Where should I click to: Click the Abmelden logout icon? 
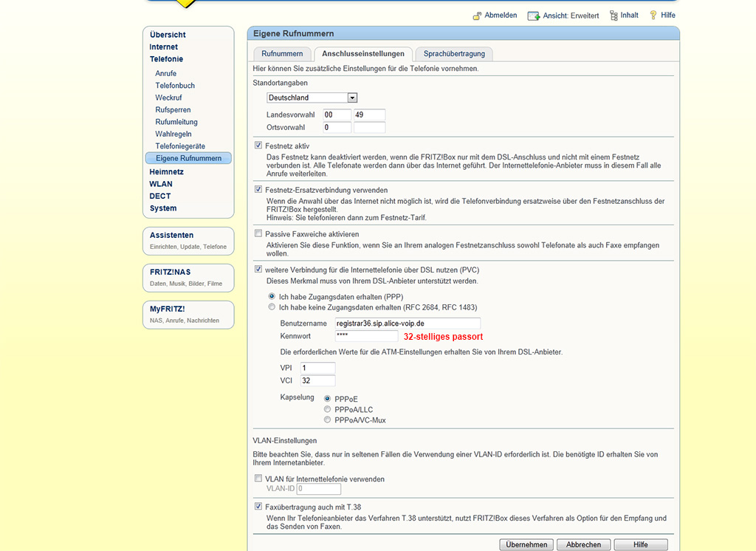478,16
